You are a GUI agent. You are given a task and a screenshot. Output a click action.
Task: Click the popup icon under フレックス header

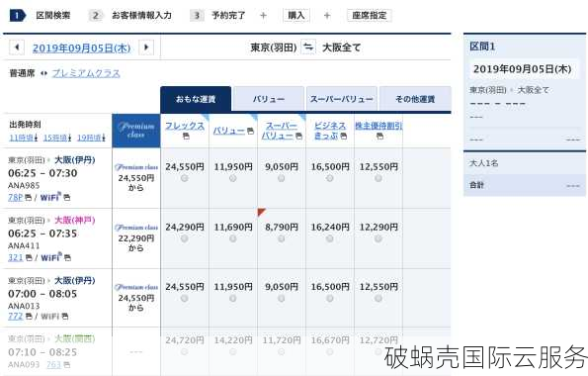click(x=186, y=136)
